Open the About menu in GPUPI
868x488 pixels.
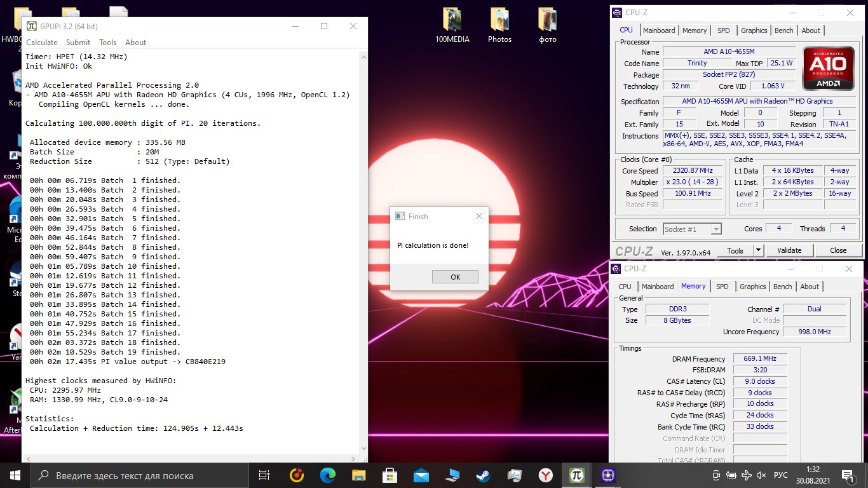(x=135, y=43)
